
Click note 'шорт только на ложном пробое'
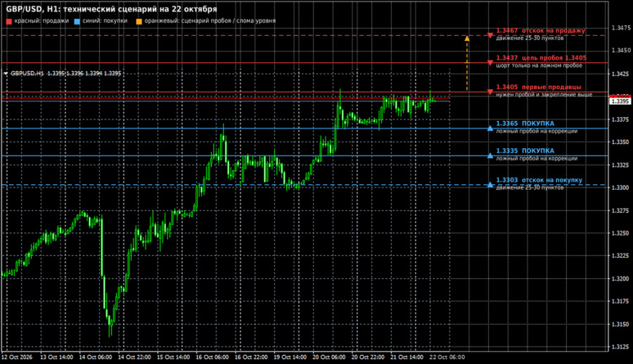pyautogui.click(x=539, y=66)
